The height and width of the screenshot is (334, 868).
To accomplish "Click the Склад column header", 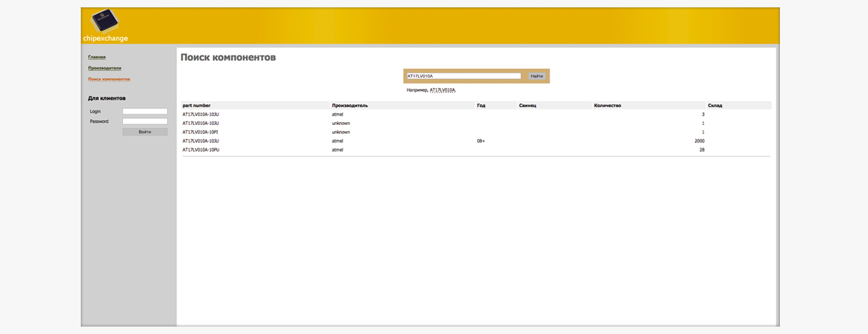I will click(715, 106).
